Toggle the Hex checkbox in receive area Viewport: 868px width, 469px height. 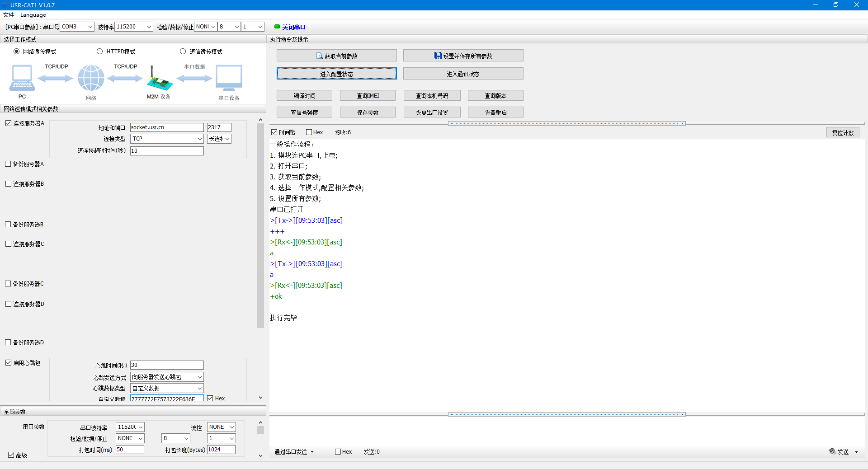[x=309, y=132]
